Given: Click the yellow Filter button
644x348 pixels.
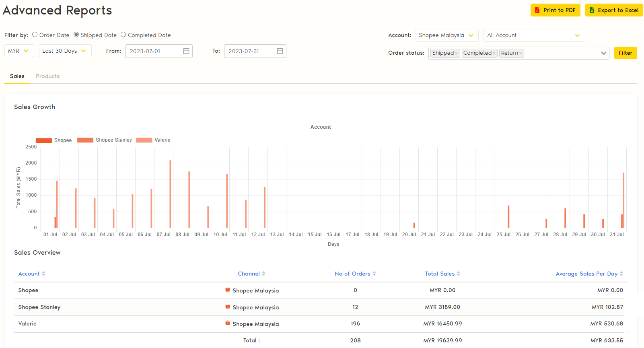Looking at the screenshot, I should pos(625,53).
